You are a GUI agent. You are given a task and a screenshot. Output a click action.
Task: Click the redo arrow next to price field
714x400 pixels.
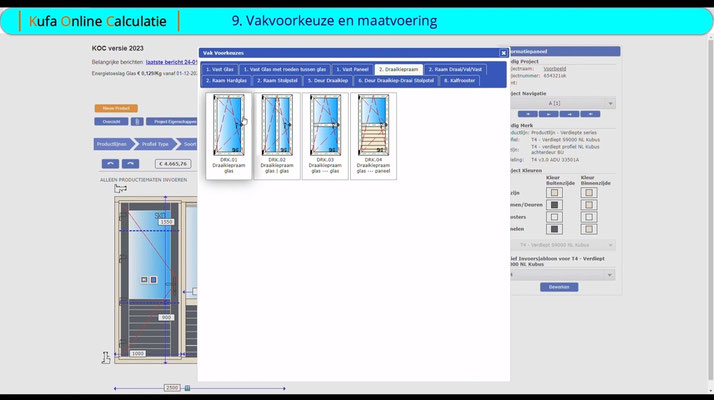[x=130, y=164]
